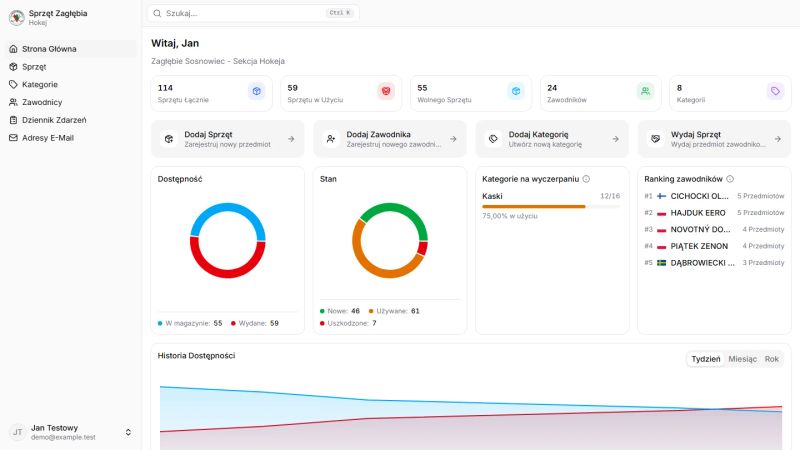Click the Ctrl K shortcut badge
This screenshot has width=800, height=450.
[340, 13]
